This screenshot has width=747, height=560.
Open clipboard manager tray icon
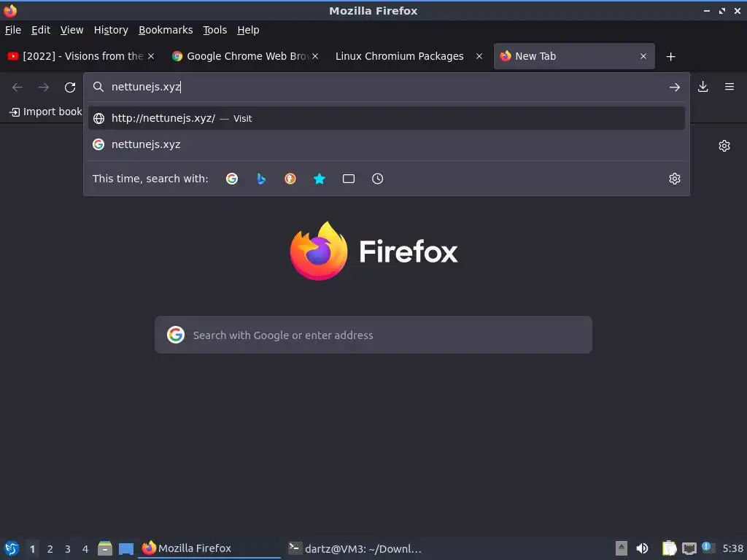669,548
